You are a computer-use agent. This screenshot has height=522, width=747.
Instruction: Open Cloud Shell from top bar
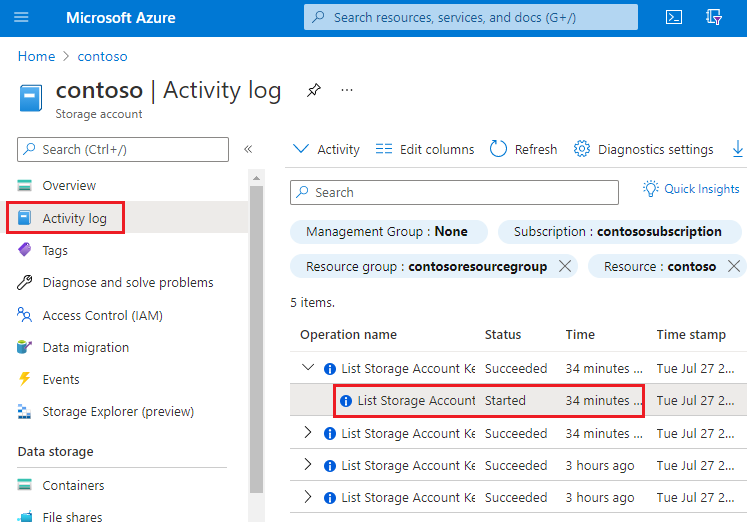674,18
